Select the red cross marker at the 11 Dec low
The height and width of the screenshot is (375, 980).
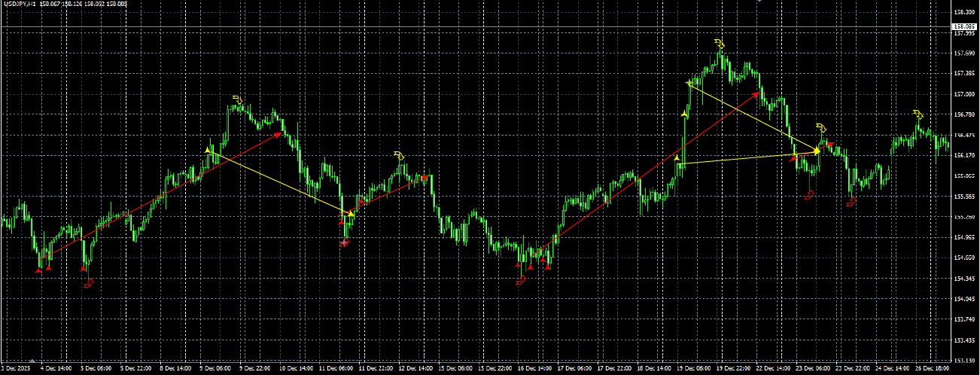345,242
